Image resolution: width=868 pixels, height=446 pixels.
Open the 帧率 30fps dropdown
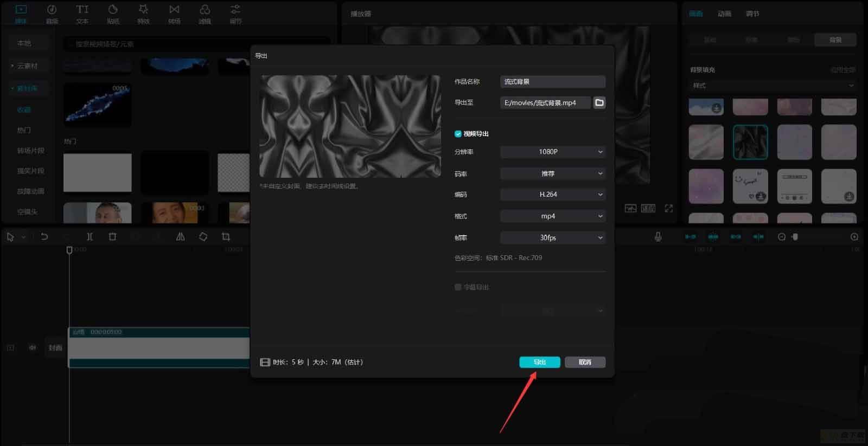[x=553, y=237]
